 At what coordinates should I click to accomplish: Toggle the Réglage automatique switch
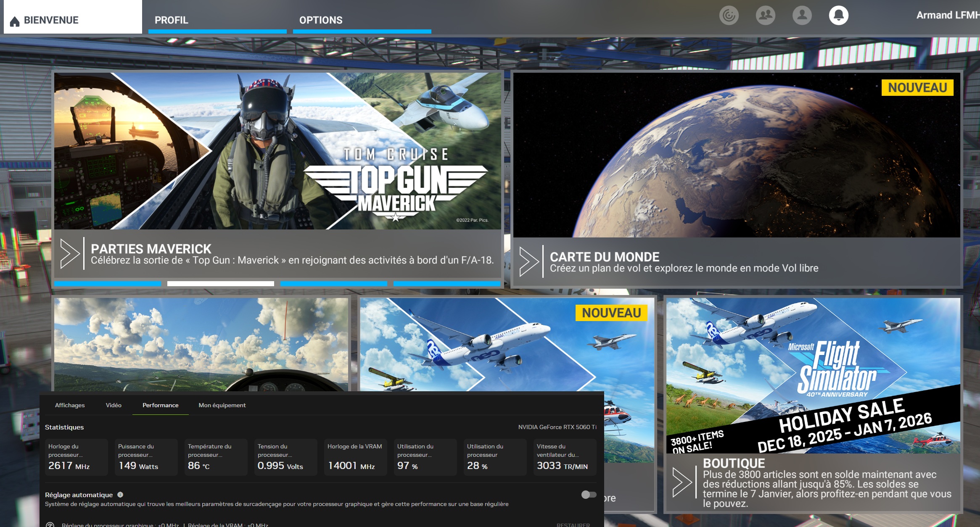coord(589,495)
